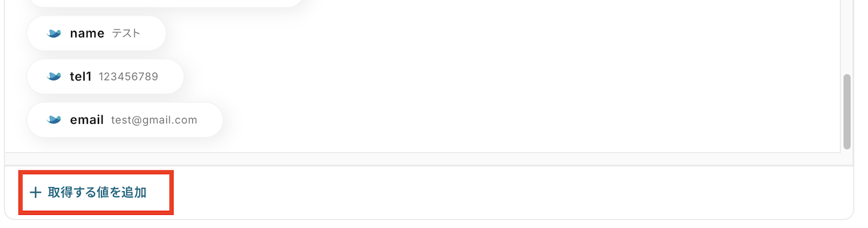Image resolution: width=868 pixels, height=228 pixels.
Task: Click the bird icon in name chip
Action: point(54,33)
